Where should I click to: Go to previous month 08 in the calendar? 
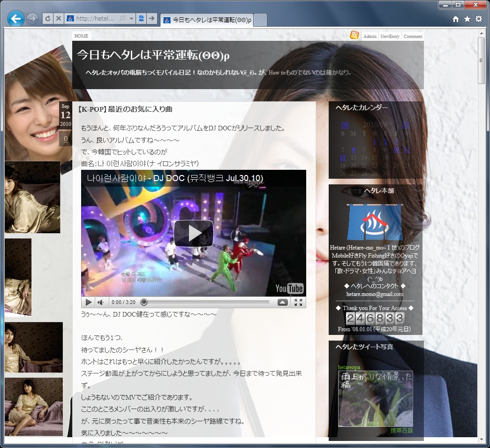(345, 125)
